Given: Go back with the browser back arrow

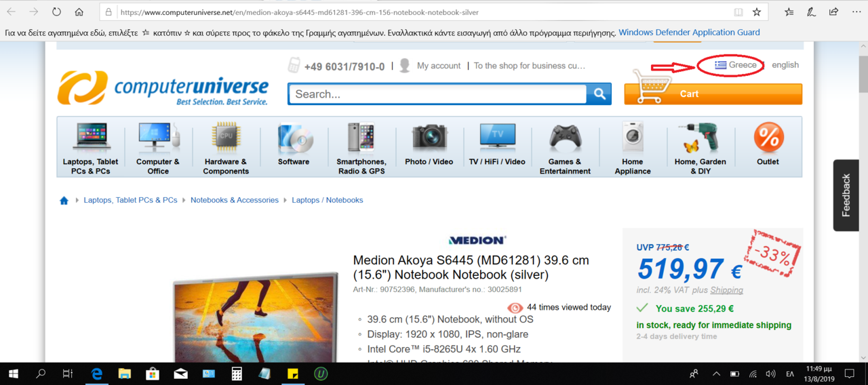Looking at the screenshot, I should coord(11,12).
